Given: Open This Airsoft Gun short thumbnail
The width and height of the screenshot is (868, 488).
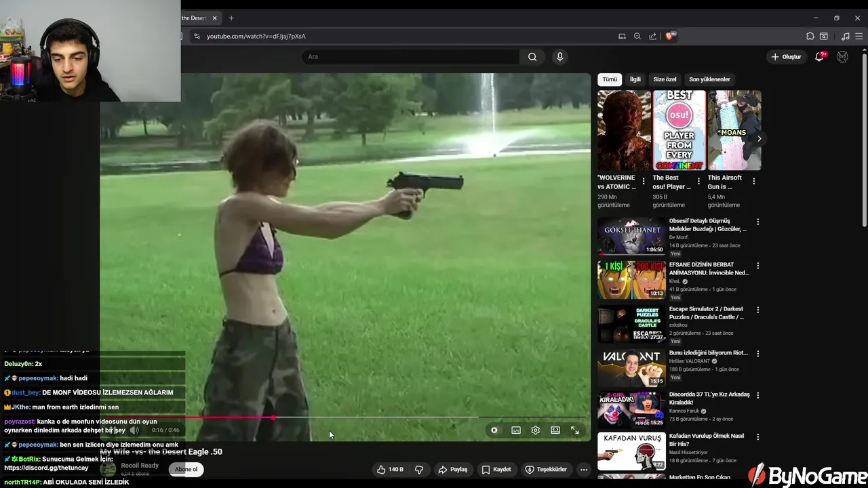Looking at the screenshot, I should pos(734,130).
